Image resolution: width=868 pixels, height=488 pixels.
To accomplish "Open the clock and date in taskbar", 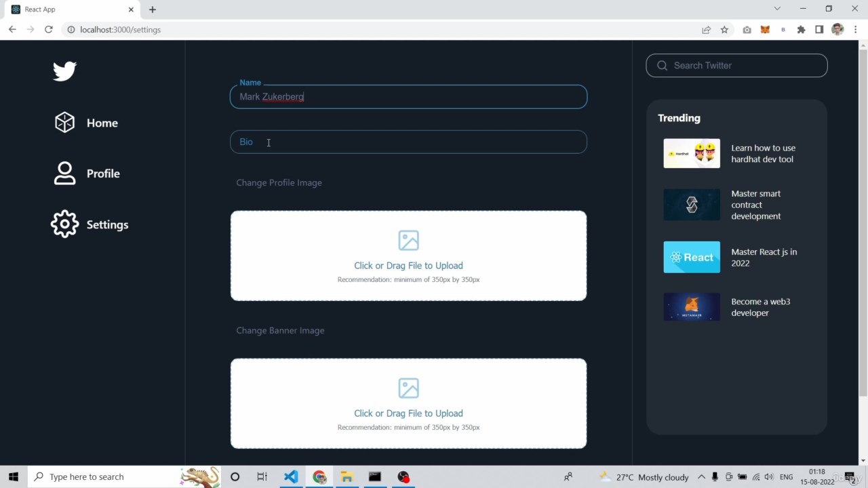I will point(817,477).
